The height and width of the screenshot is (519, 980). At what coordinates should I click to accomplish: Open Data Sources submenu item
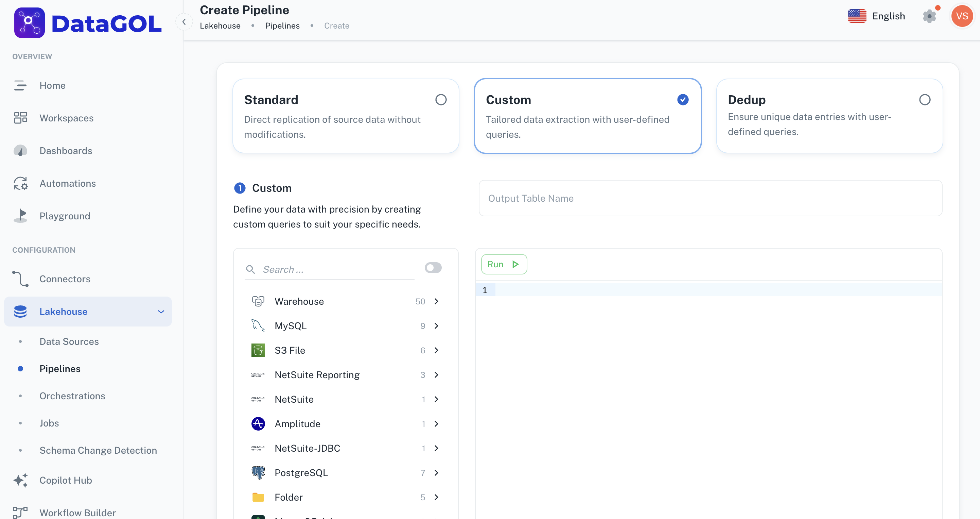pyautogui.click(x=69, y=341)
